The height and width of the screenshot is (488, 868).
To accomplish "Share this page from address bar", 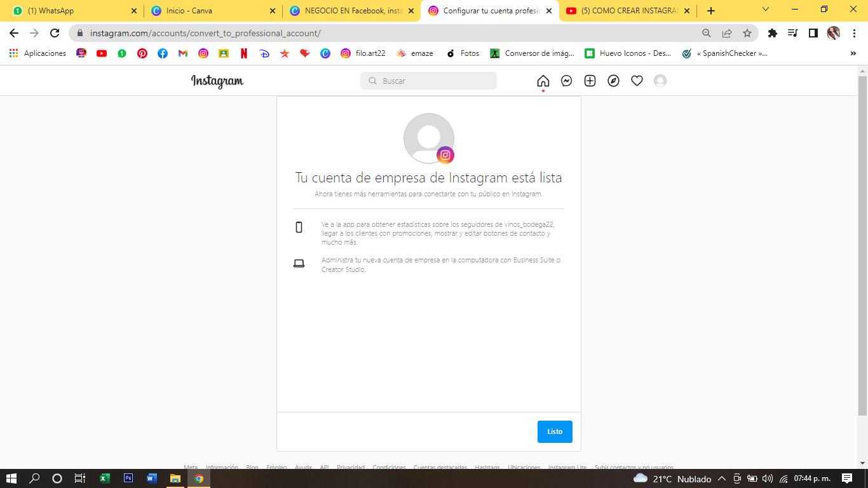I will (x=727, y=33).
